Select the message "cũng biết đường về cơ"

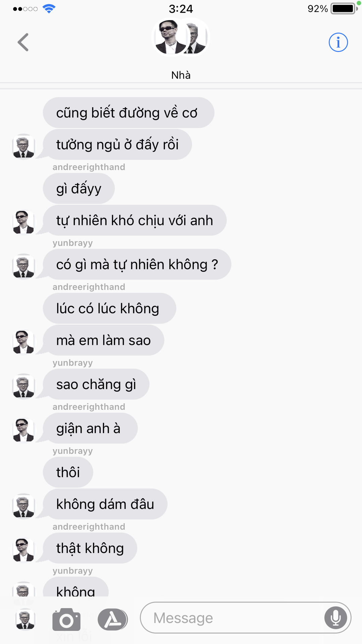coord(128,113)
